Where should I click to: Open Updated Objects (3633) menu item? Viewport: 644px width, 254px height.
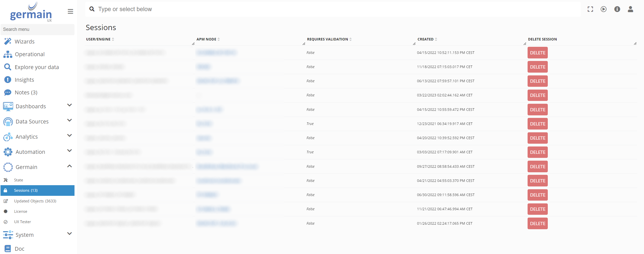[x=35, y=201]
